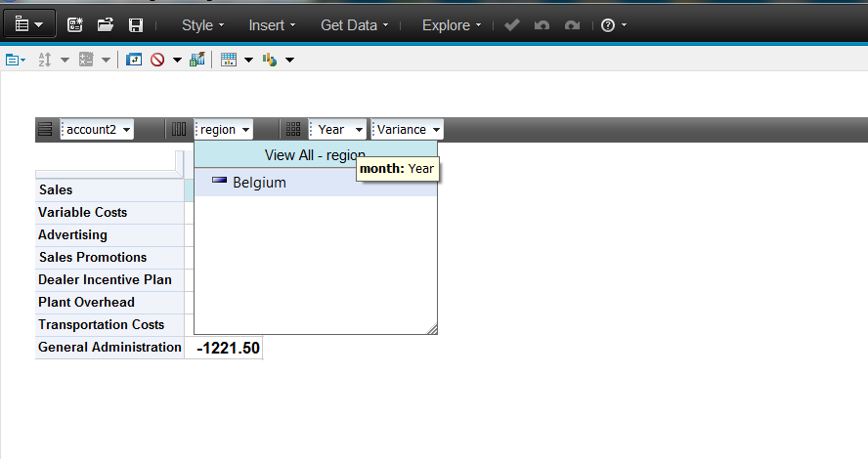Open the Year dimension dropdown
The image size is (868, 459).
(337, 130)
